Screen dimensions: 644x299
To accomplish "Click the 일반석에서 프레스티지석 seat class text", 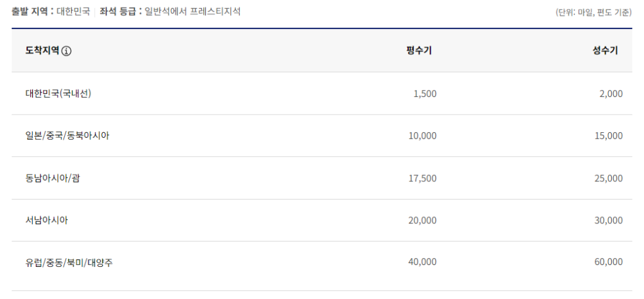I will (192, 11).
